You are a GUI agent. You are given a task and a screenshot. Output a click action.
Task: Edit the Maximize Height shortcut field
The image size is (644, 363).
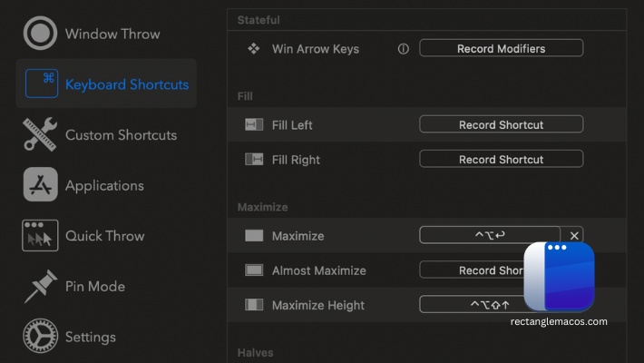tap(472, 305)
